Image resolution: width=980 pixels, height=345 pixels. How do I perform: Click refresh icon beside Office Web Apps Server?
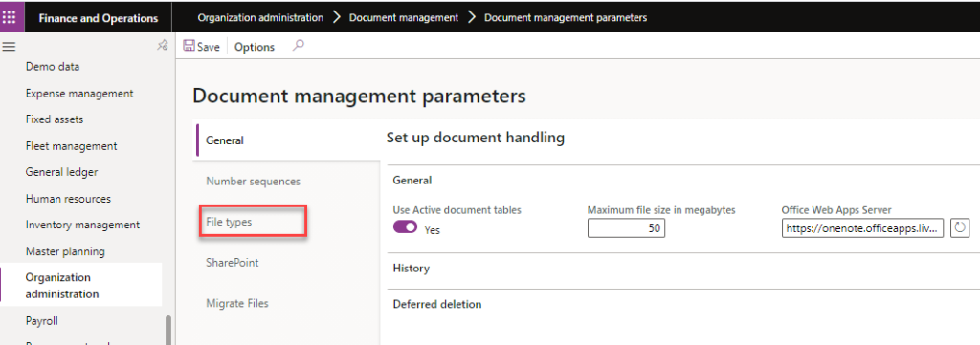click(960, 228)
